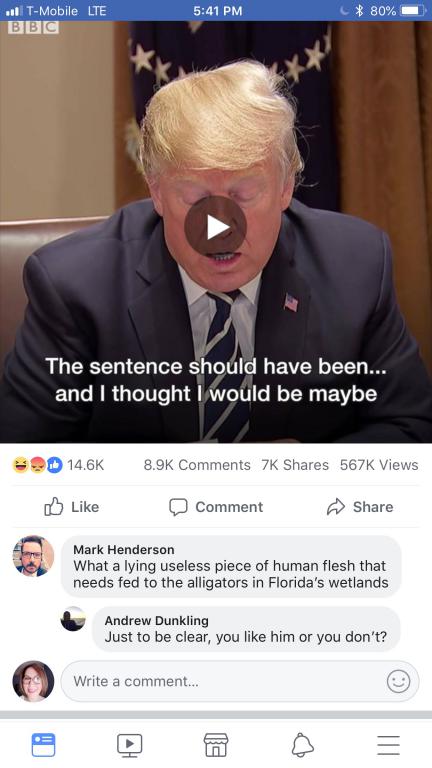Tap the Comment speech bubble button

click(x=216, y=507)
